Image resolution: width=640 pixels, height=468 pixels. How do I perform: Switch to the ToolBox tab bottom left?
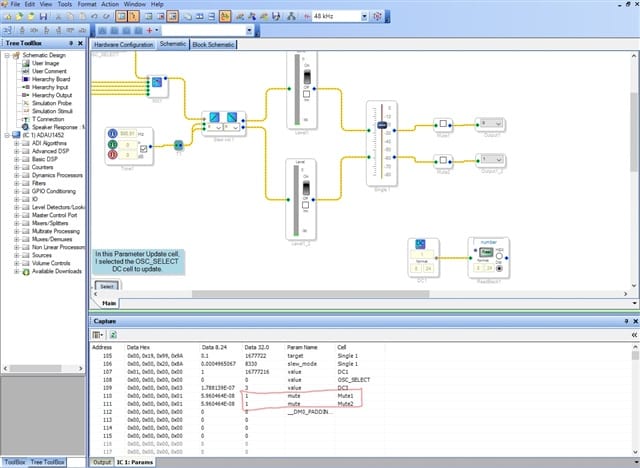point(15,462)
